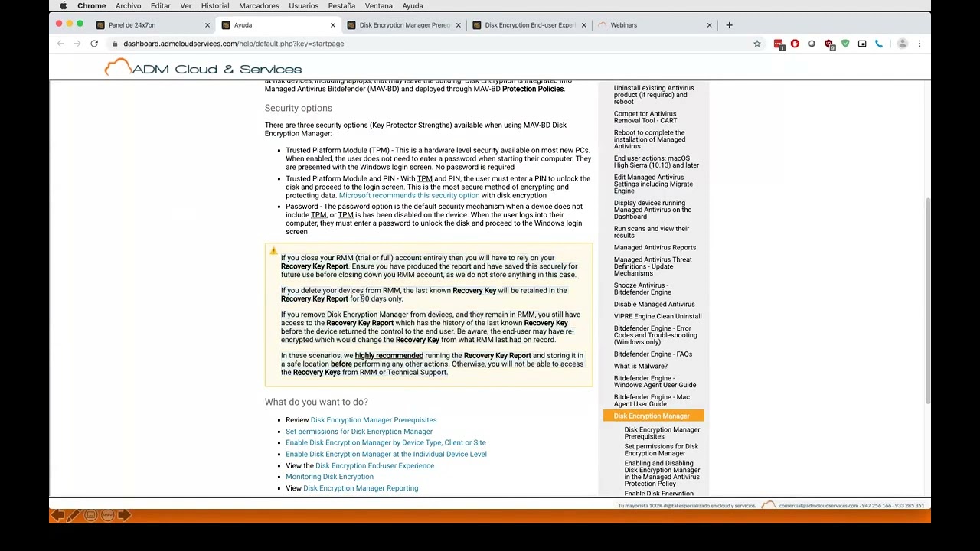Click the picture-in-picture extension icon
980x551 pixels.
(862, 44)
